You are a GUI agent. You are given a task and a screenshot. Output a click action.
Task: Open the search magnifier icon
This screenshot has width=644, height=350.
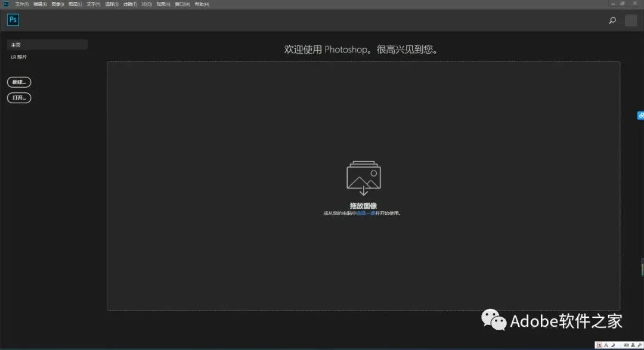612,20
